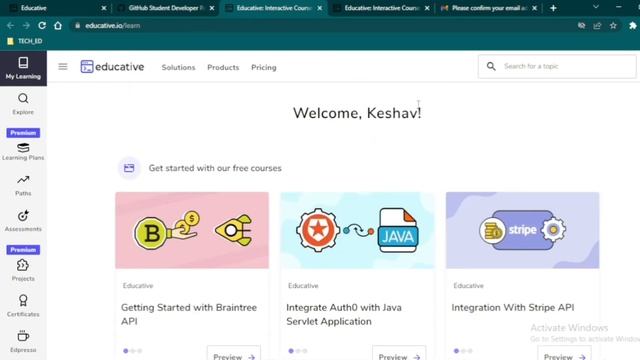Click the free courses section icon
This screenshot has height=360, width=640.
pos(129,168)
